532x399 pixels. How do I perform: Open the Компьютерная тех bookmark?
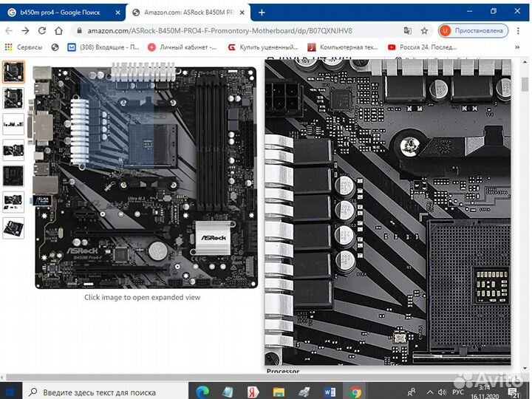coord(343,47)
